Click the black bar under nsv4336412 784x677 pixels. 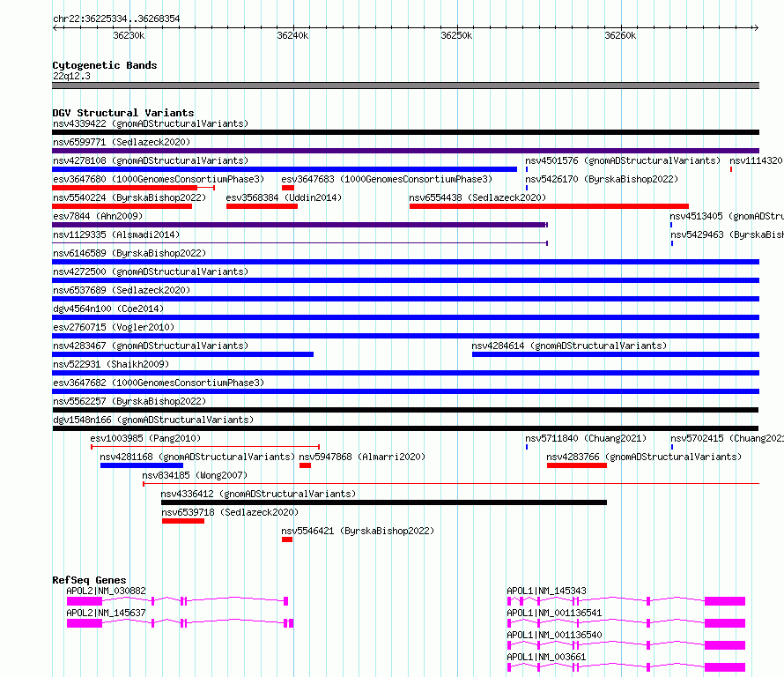[384, 502]
